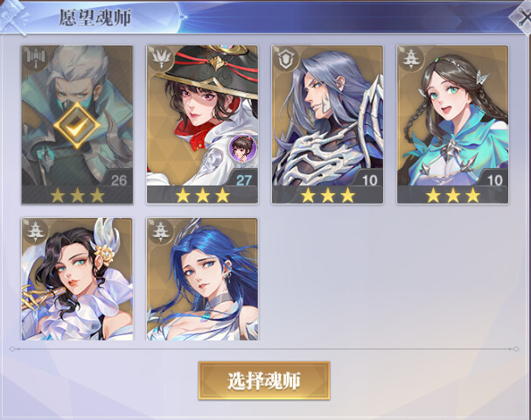Select the silver-haired armored man card
The width and height of the screenshot is (531, 420).
pos(327,124)
